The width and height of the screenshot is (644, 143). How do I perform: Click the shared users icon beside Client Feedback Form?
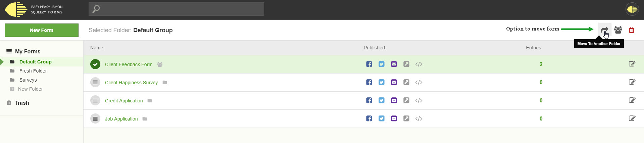160,64
